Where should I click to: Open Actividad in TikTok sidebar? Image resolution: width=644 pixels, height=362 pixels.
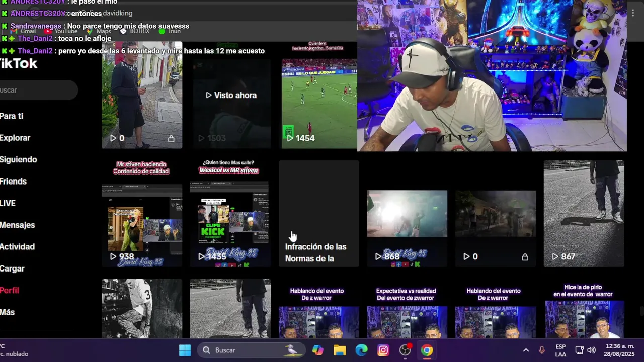(18, 247)
